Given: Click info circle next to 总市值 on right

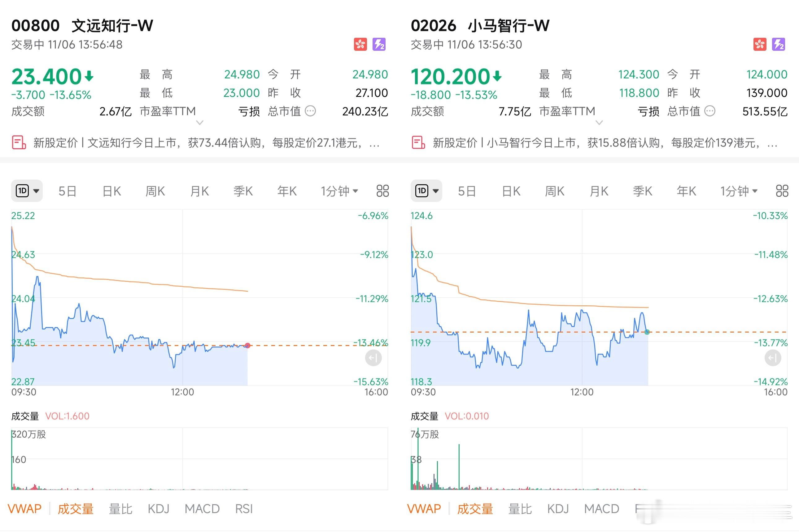Looking at the screenshot, I should tap(710, 111).
